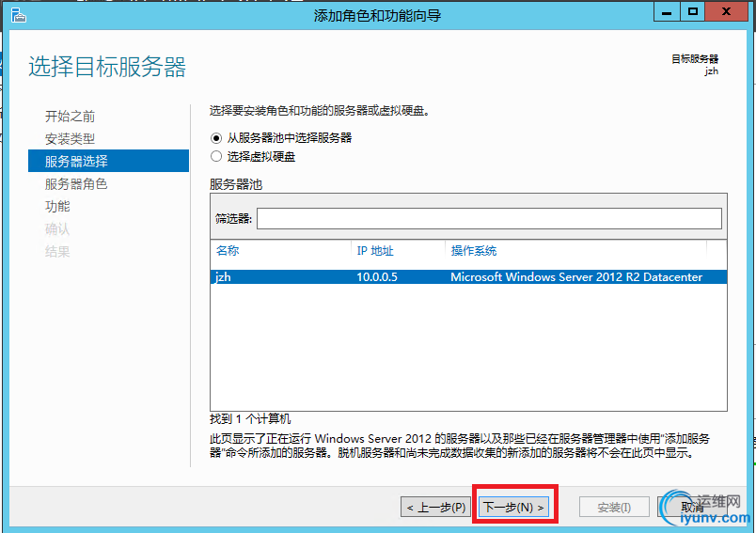This screenshot has height=533, width=756.
Task: Click the 取消 cancel button
Action: click(692, 508)
